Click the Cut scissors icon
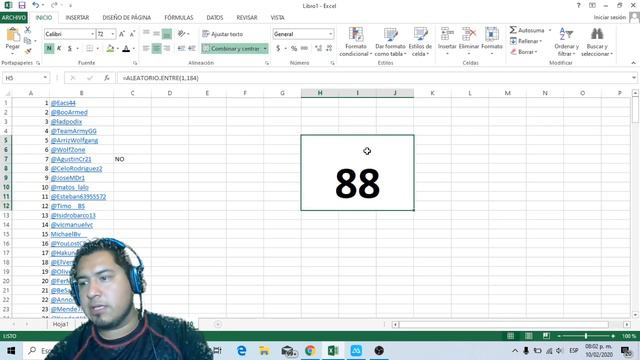Screen dimensions: 640x360 (x=28, y=30)
